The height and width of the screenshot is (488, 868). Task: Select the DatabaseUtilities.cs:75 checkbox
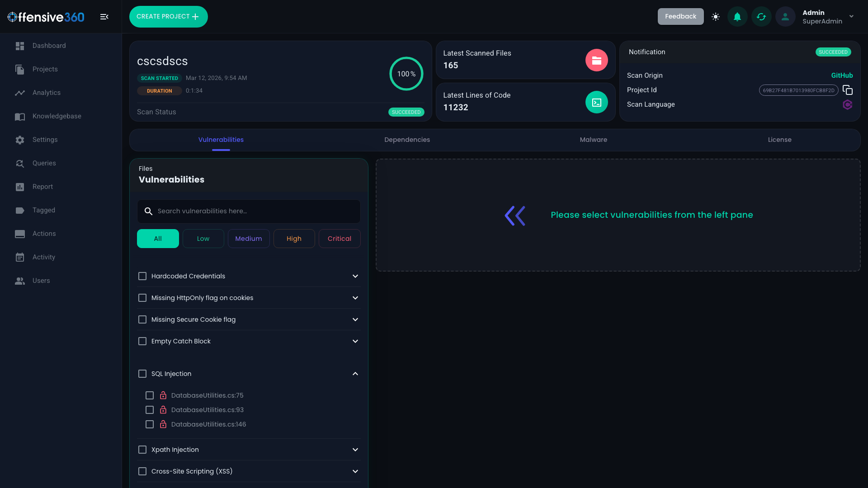click(x=150, y=395)
